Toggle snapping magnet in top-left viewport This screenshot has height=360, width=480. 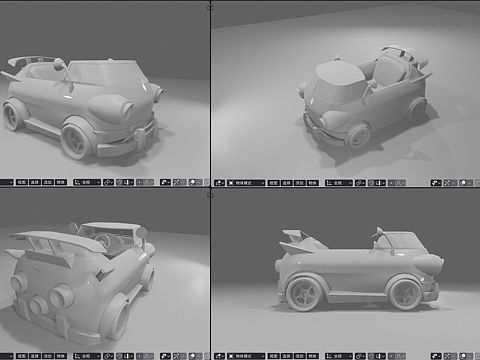[120, 182]
